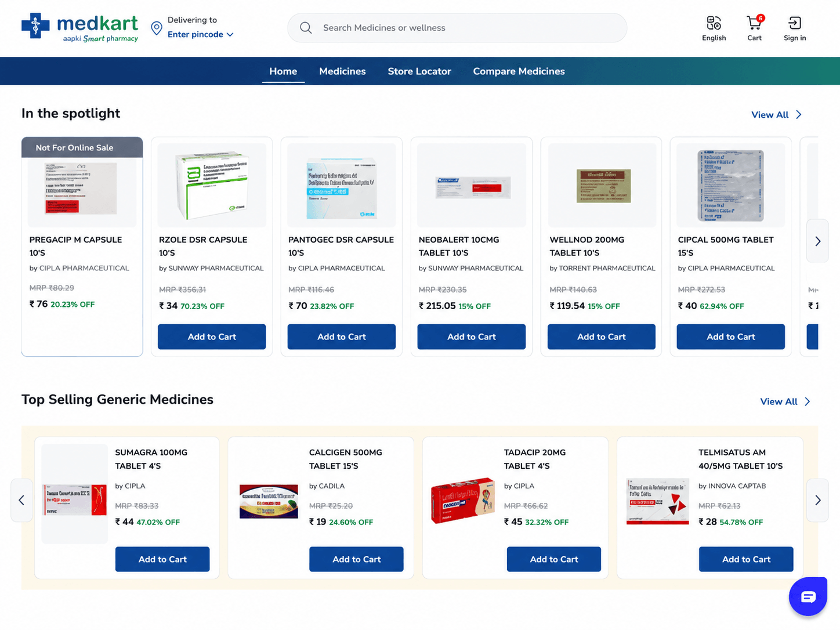Click the 'In the spotlight' heading

tap(71, 113)
